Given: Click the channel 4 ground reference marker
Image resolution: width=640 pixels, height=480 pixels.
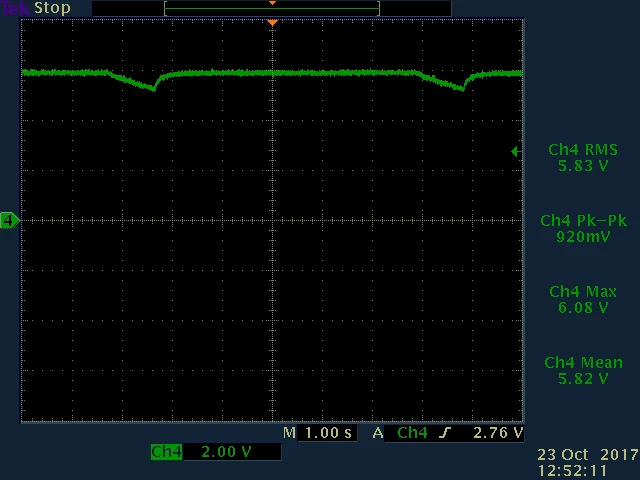Looking at the screenshot, I should [9, 220].
